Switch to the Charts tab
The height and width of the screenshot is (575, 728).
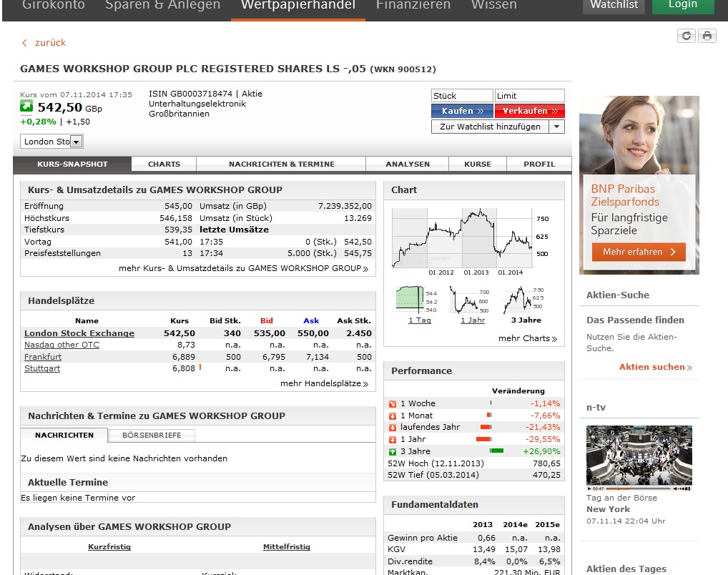click(x=164, y=164)
